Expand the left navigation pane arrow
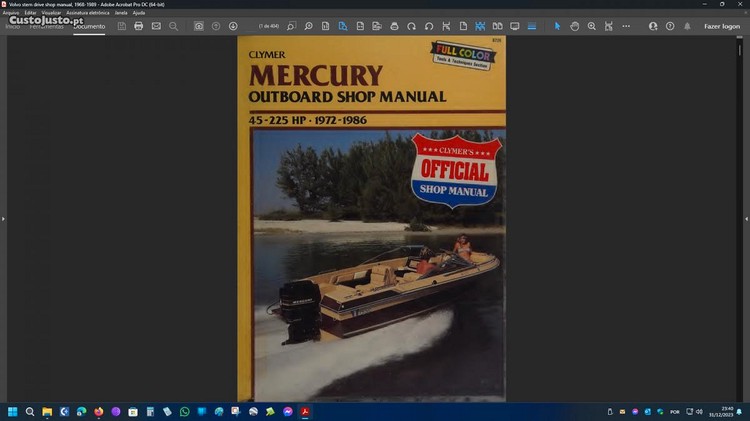750x421 pixels. pyautogui.click(x=3, y=218)
